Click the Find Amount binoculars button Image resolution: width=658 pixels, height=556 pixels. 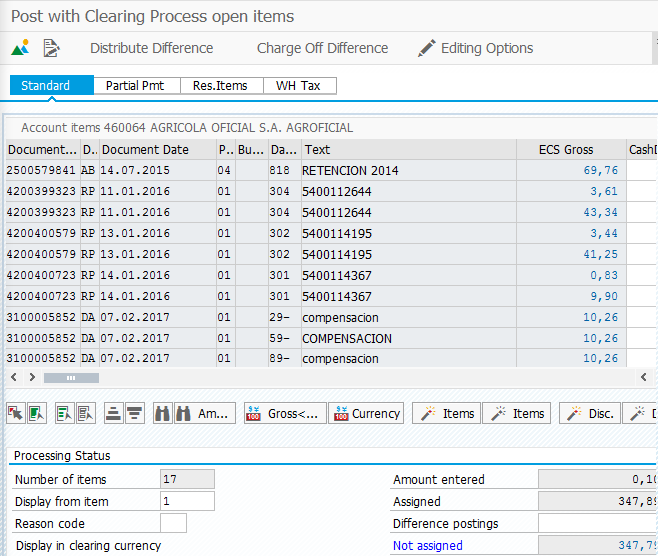(206, 413)
